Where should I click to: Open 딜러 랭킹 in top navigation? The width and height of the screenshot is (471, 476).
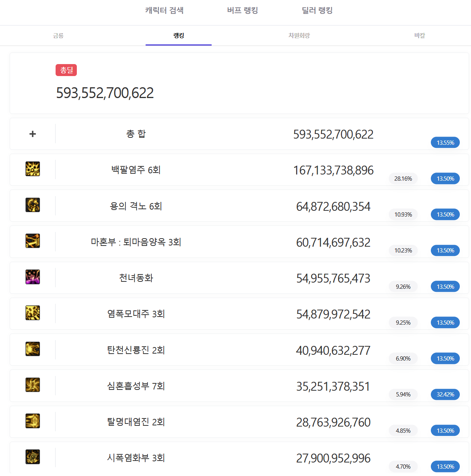pyautogui.click(x=317, y=10)
